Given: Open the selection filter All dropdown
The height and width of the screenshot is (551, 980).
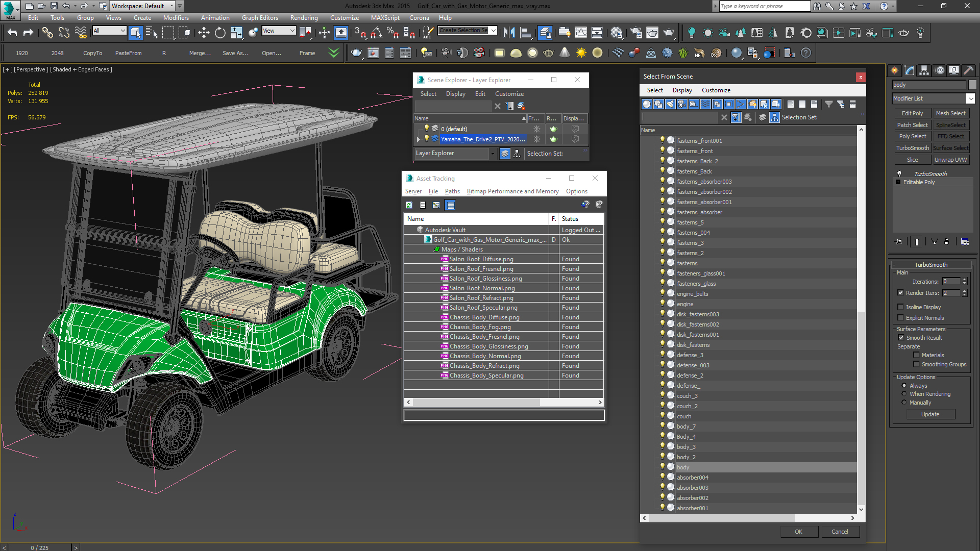Looking at the screenshot, I should pos(109,31).
